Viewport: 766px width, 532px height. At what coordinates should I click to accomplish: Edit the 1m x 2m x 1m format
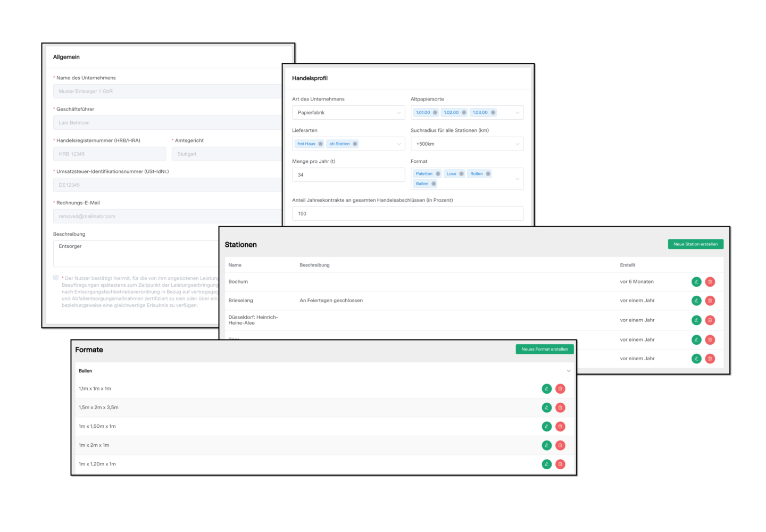coord(547,445)
